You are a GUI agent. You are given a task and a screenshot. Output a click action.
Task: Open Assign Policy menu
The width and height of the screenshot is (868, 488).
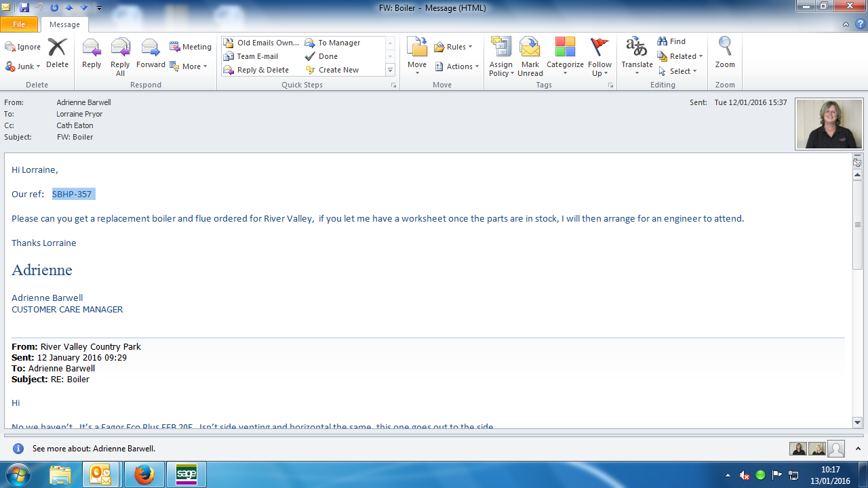click(x=501, y=57)
